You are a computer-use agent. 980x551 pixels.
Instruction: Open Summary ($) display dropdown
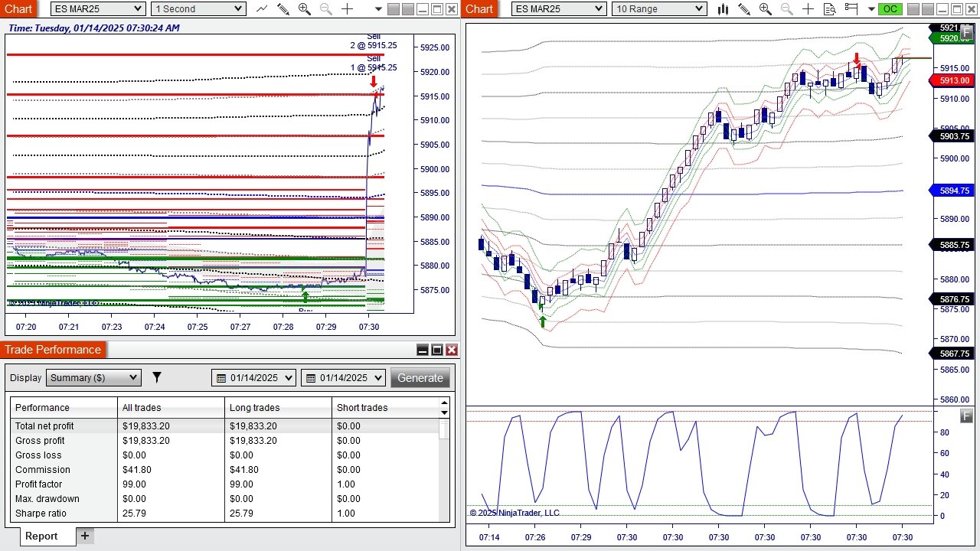click(x=94, y=377)
